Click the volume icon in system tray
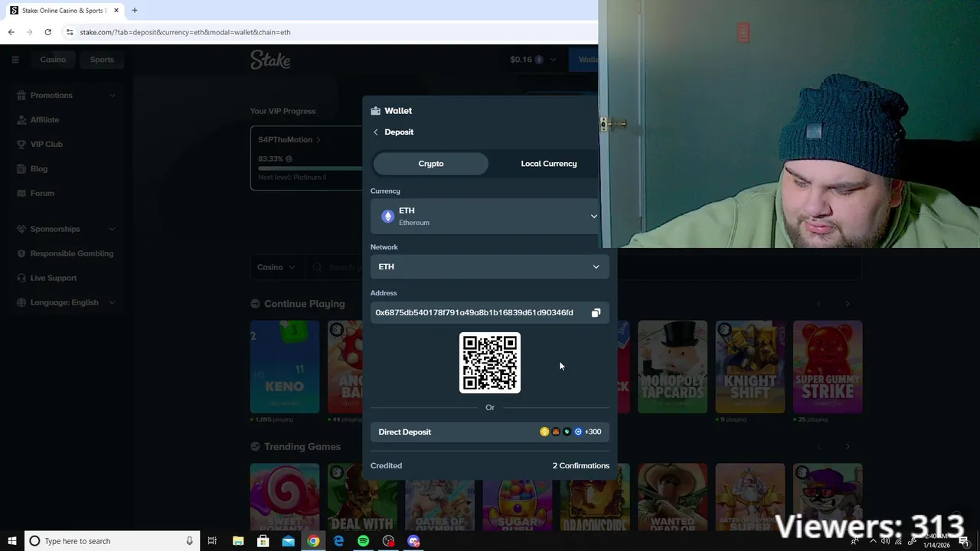The image size is (980, 551). pos(886,541)
